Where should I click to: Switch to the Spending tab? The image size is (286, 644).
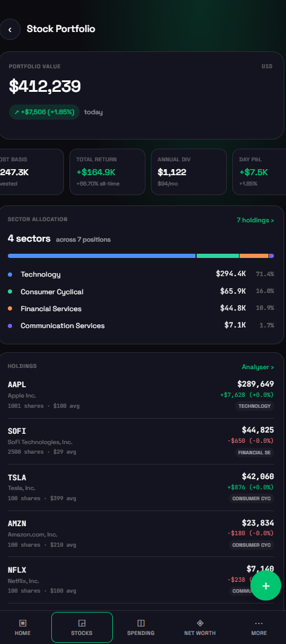coord(141,627)
